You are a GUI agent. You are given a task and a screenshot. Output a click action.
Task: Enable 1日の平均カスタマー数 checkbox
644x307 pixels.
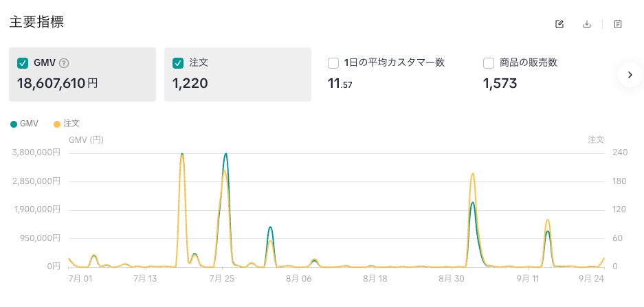click(x=333, y=63)
